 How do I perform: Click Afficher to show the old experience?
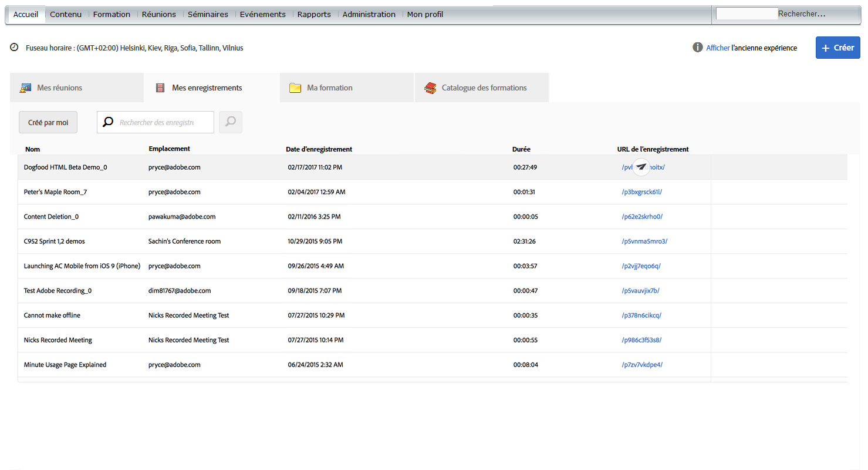coord(717,48)
